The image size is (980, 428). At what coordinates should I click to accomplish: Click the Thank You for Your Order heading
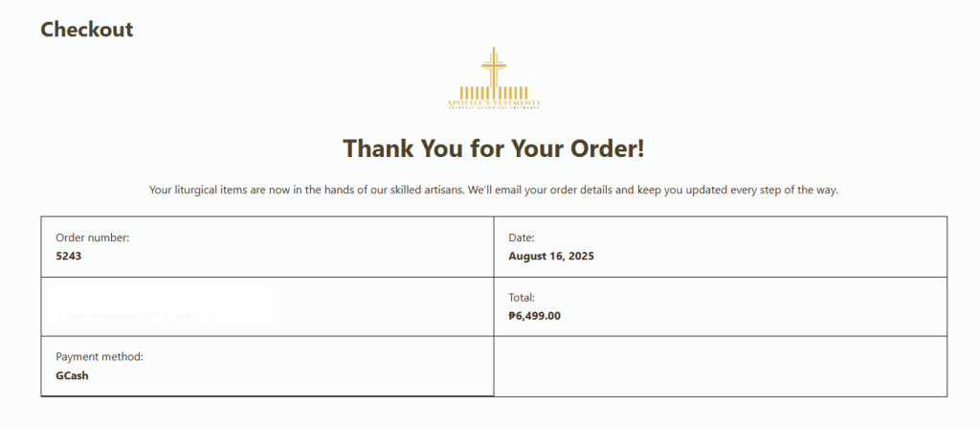click(494, 149)
